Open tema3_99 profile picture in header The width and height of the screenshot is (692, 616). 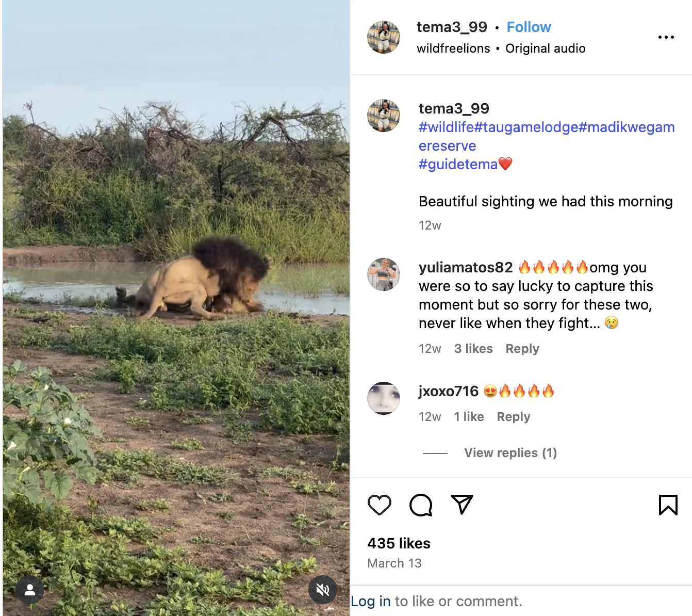pos(384,37)
